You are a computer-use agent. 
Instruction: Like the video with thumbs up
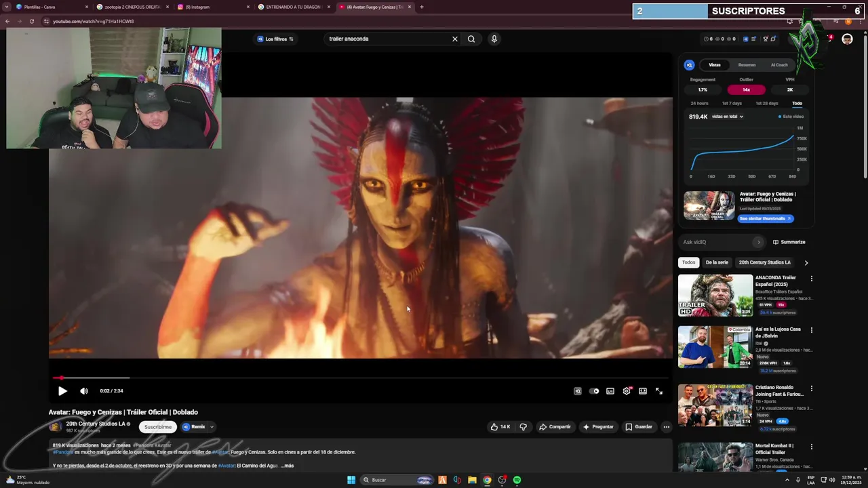tap(500, 427)
